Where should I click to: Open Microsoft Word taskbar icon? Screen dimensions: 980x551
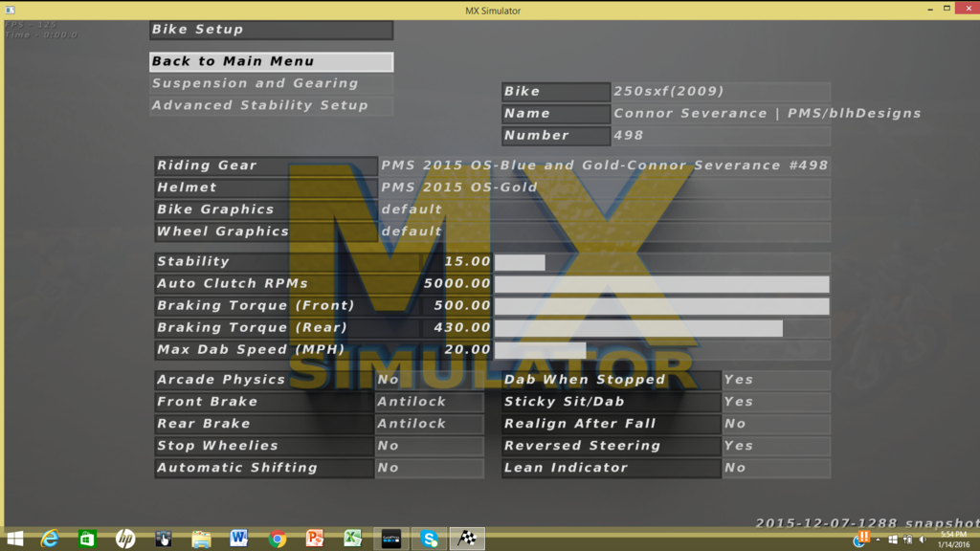coord(239,539)
